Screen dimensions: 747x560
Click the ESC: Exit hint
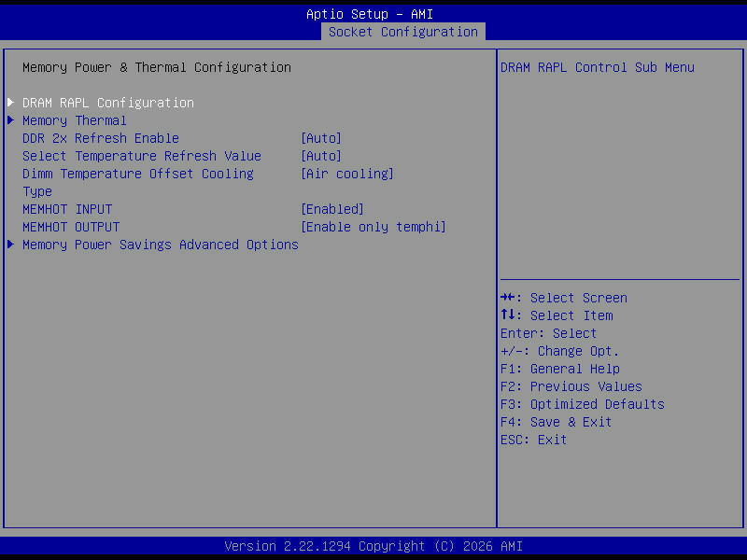533,440
